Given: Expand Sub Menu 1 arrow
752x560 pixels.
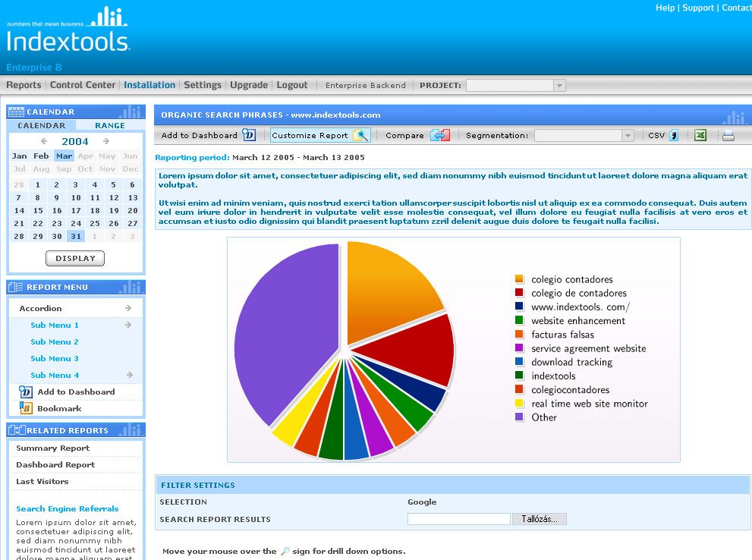Looking at the screenshot, I should pos(128,325).
